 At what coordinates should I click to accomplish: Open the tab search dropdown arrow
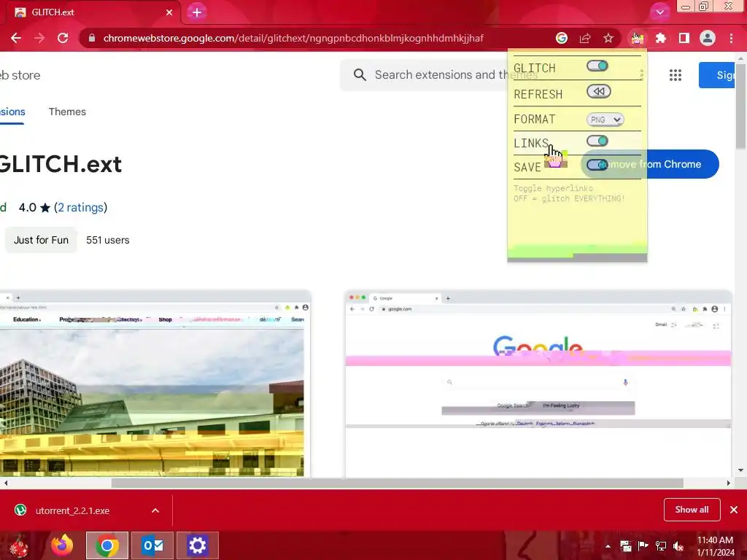point(659,12)
